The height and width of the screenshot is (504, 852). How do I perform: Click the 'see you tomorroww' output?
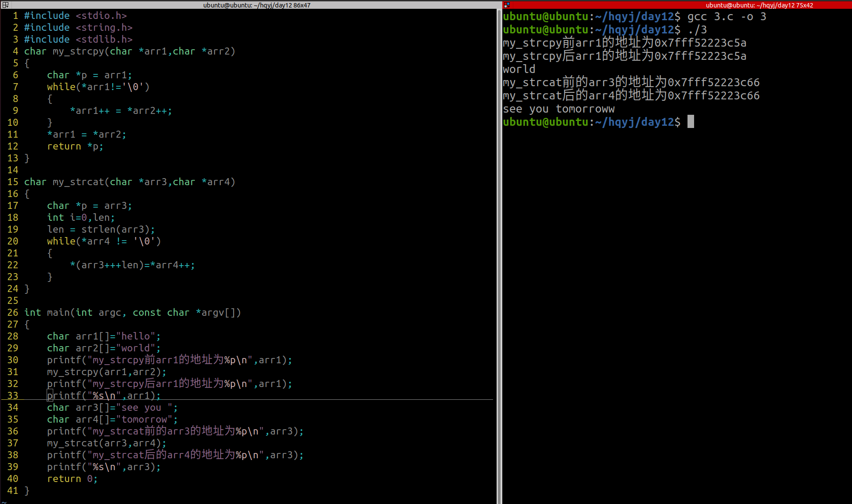[559, 109]
